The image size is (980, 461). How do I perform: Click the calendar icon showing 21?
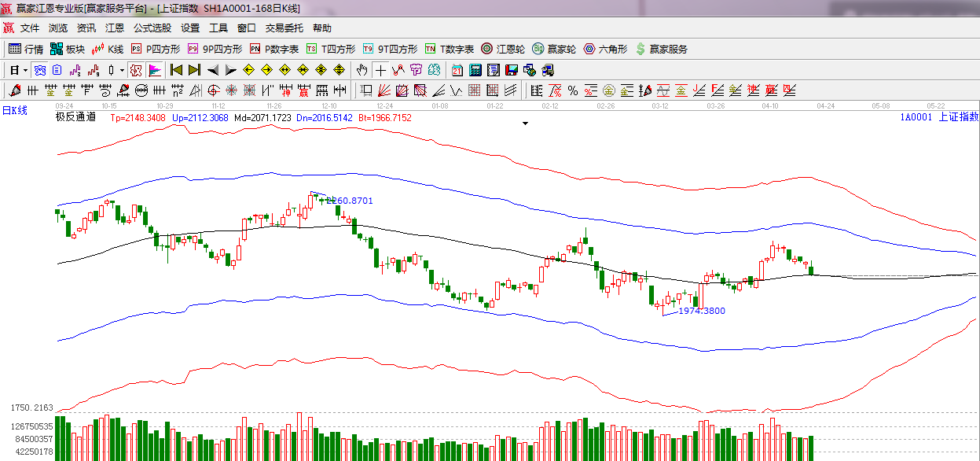pos(457,70)
